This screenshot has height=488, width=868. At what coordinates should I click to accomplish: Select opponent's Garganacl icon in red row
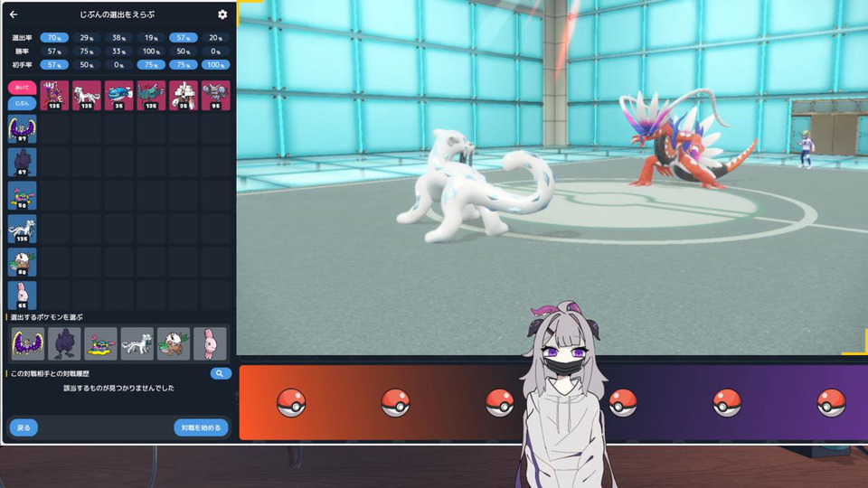[x=184, y=95]
